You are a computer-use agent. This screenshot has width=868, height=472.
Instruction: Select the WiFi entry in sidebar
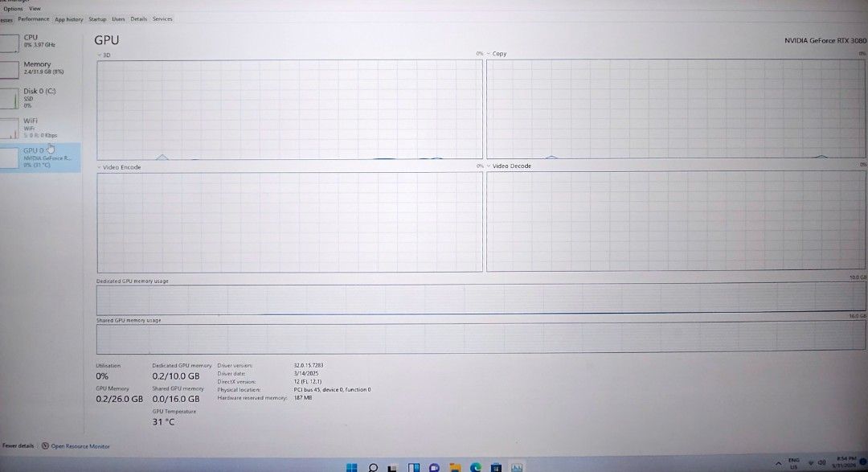(40, 128)
